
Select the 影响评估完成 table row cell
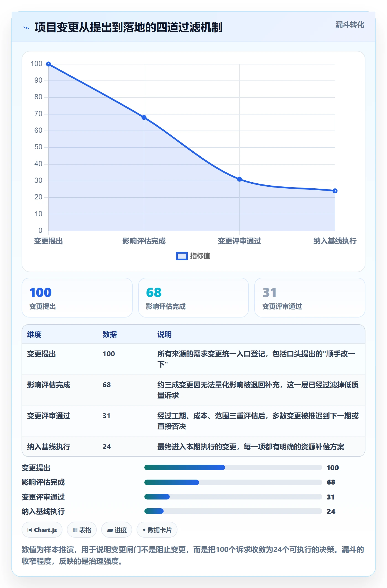pos(49,385)
